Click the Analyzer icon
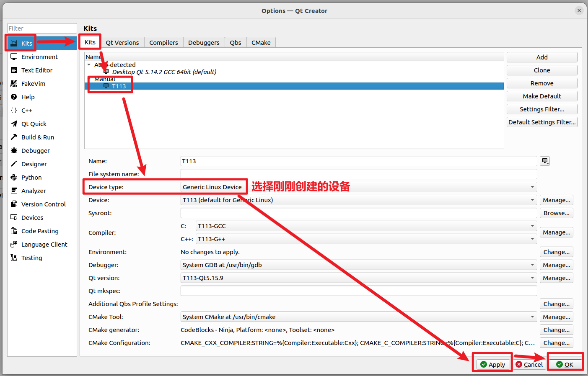The image size is (588, 376). click(x=14, y=191)
